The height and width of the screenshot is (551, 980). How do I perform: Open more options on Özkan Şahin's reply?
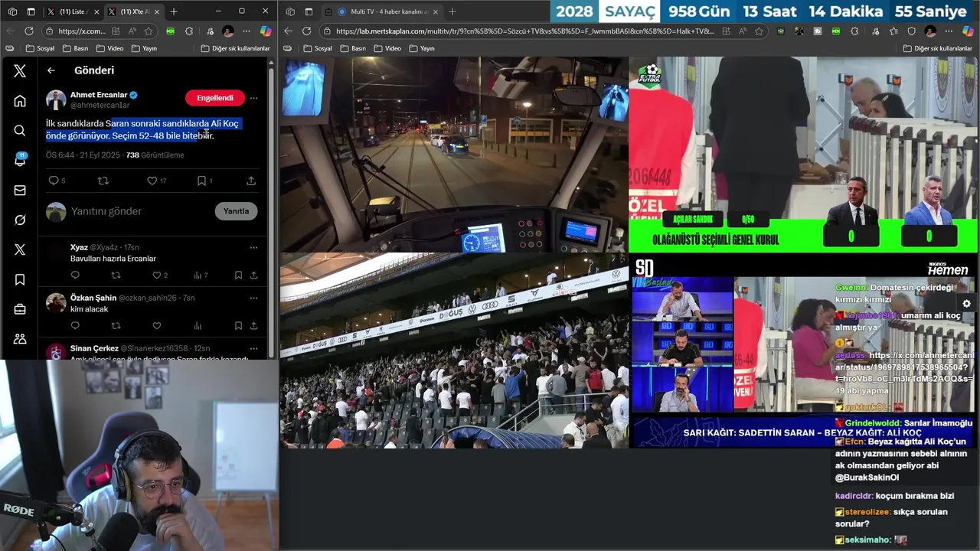click(253, 298)
